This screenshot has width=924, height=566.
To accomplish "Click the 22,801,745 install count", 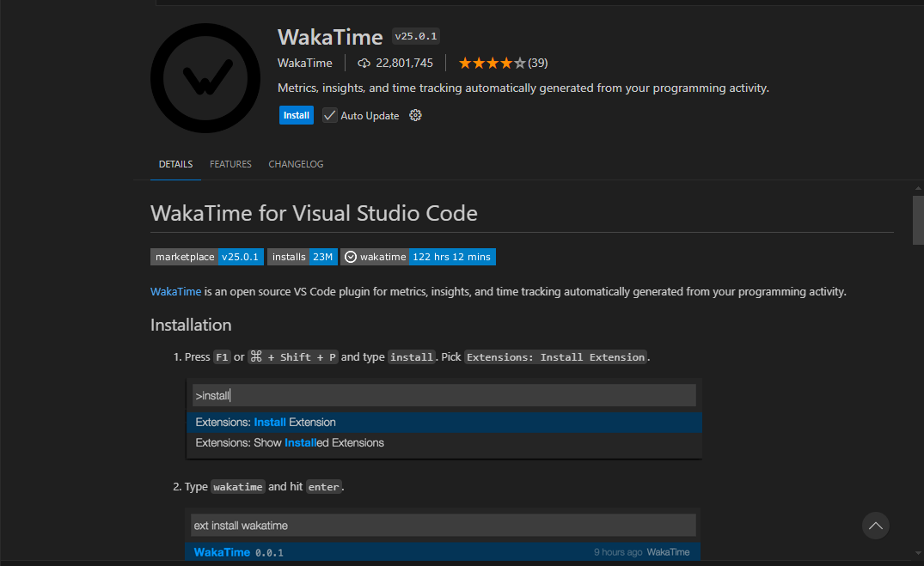I will 404,63.
